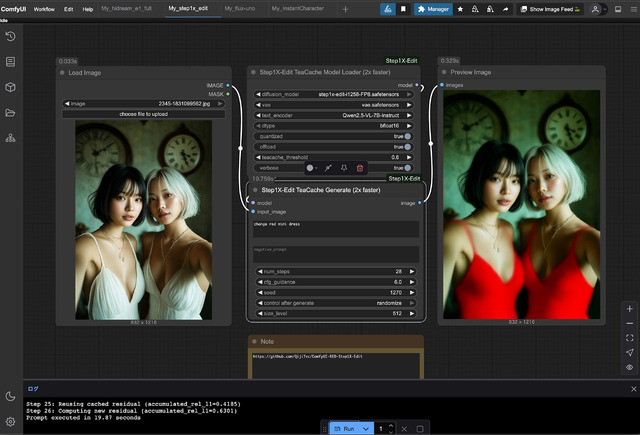Click the bookmark icon in top bar

pyautogui.click(x=403, y=9)
